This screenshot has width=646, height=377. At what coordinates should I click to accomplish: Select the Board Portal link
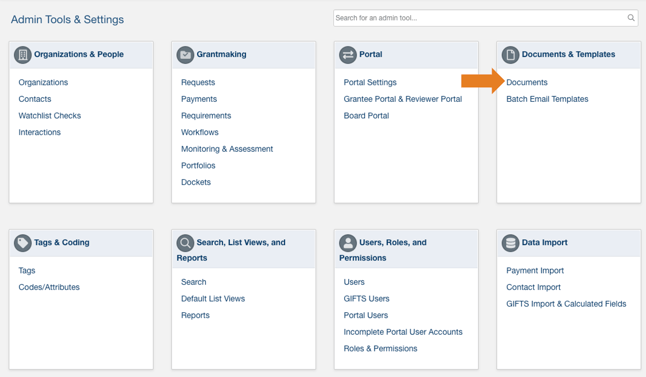tap(366, 116)
